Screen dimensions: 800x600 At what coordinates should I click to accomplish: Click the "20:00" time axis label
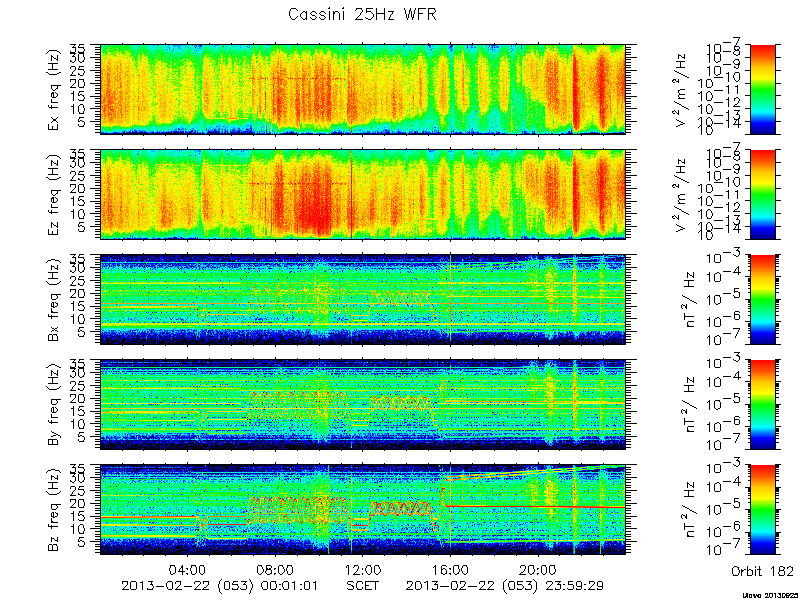(x=537, y=568)
